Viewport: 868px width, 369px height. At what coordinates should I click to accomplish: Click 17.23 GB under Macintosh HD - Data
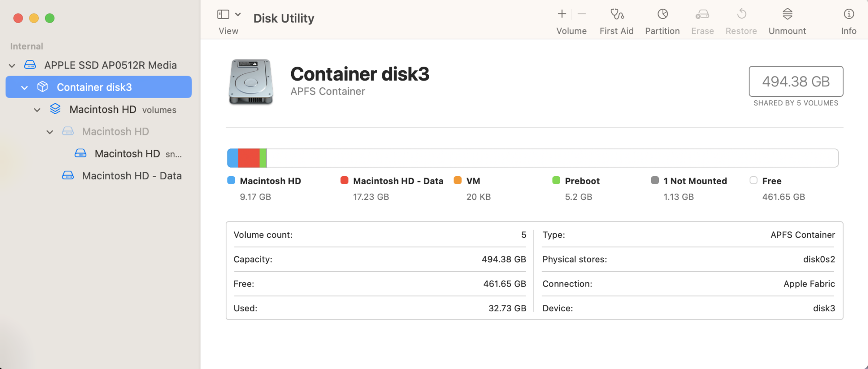click(371, 197)
